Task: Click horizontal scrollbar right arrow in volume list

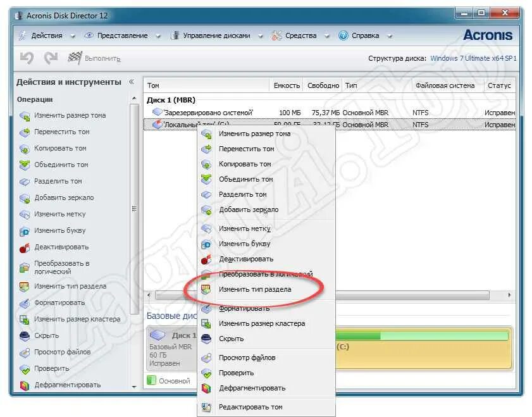Action: pos(509,296)
